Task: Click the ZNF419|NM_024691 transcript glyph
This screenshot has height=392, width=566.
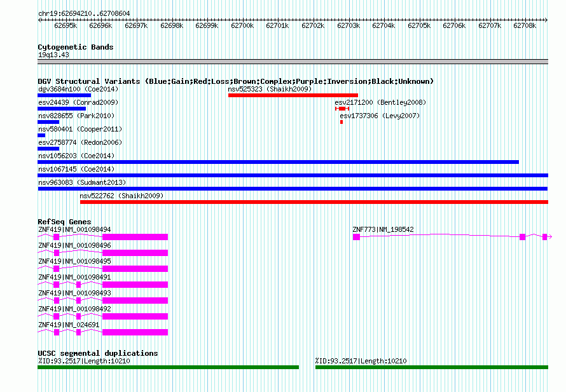Action: (x=103, y=332)
